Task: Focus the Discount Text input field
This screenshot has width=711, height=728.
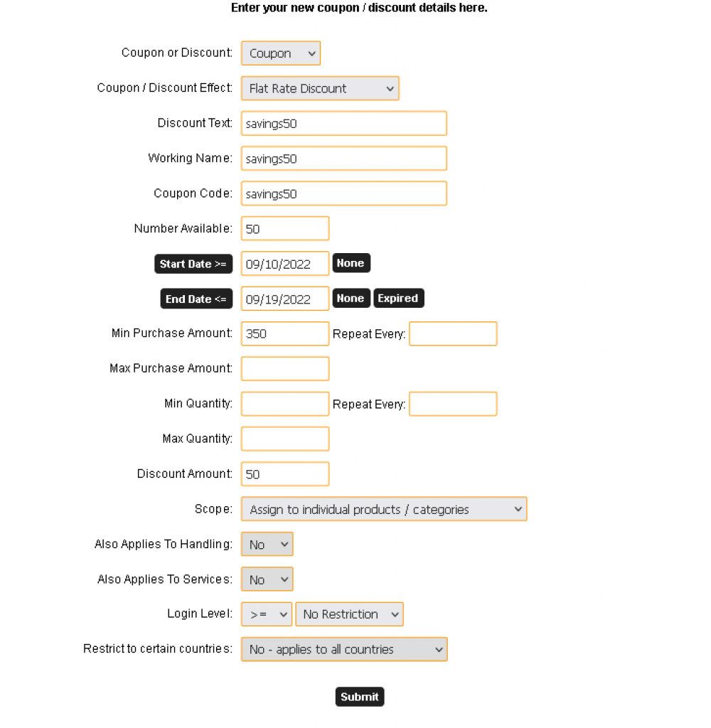Action: tap(344, 124)
